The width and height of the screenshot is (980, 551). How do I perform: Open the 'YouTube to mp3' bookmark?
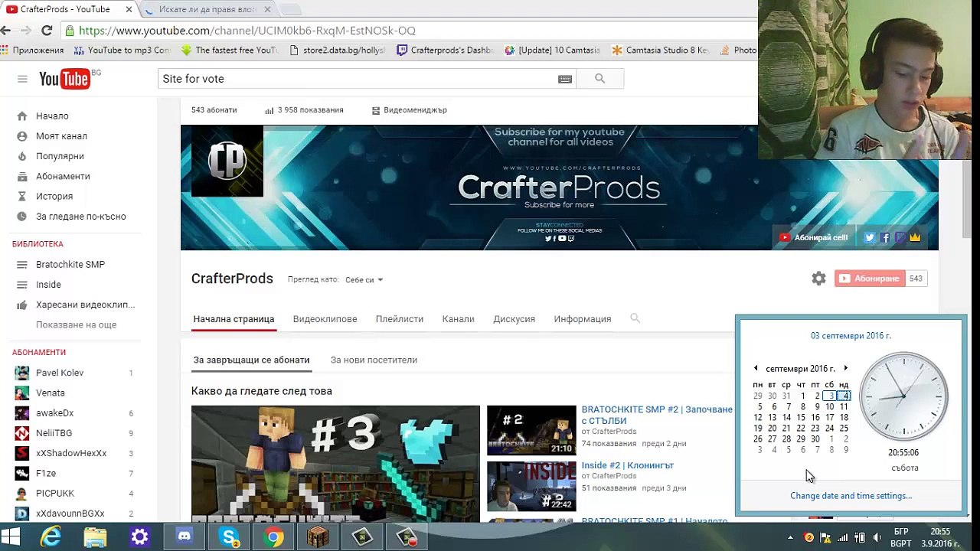(122, 51)
